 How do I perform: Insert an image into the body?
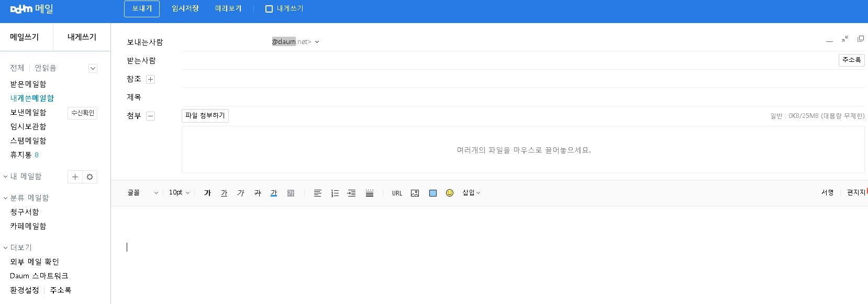(415, 193)
